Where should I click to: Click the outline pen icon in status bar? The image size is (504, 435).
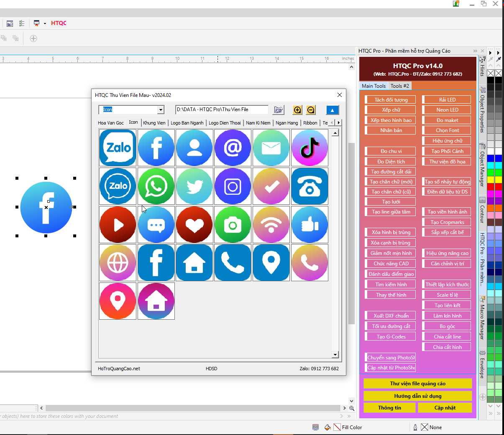pyautogui.click(x=415, y=427)
